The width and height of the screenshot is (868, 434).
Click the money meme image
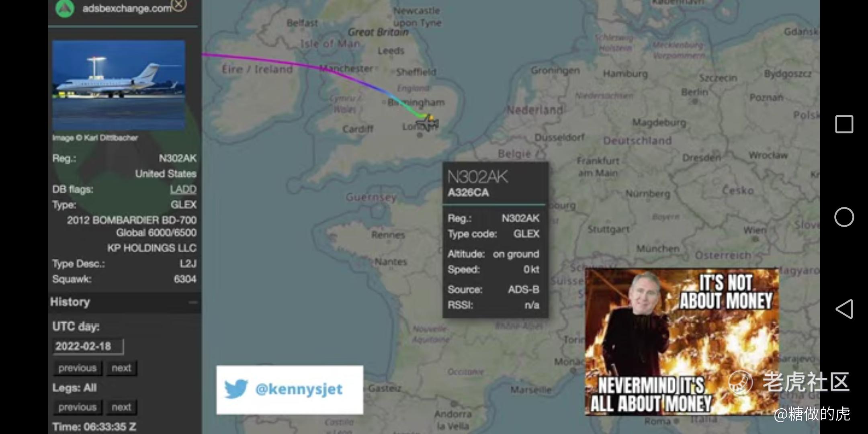point(682,342)
